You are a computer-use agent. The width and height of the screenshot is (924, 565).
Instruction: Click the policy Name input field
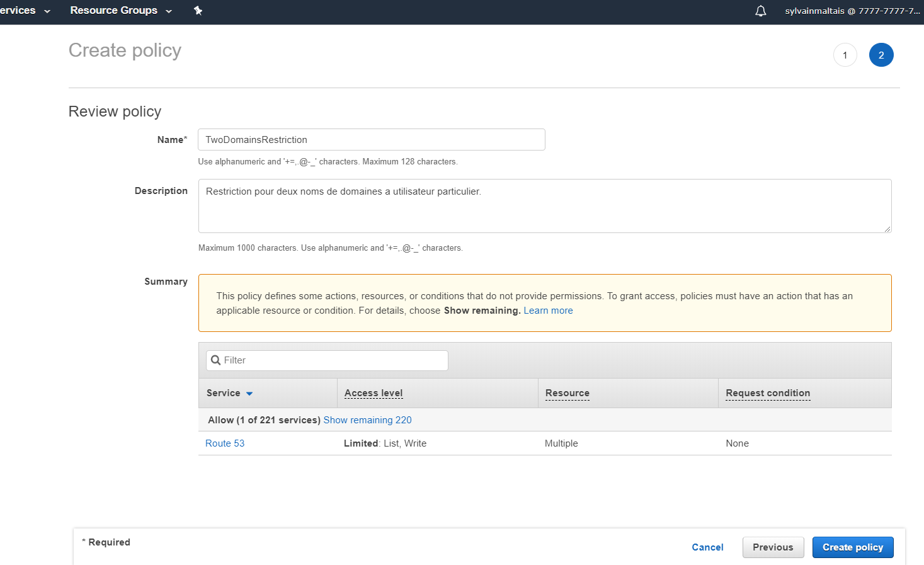[x=371, y=140]
